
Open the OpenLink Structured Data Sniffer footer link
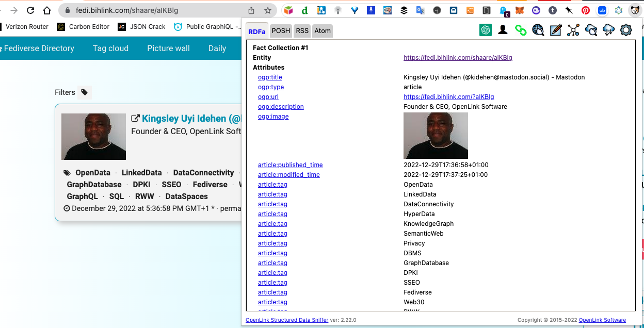(x=287, y=320)
